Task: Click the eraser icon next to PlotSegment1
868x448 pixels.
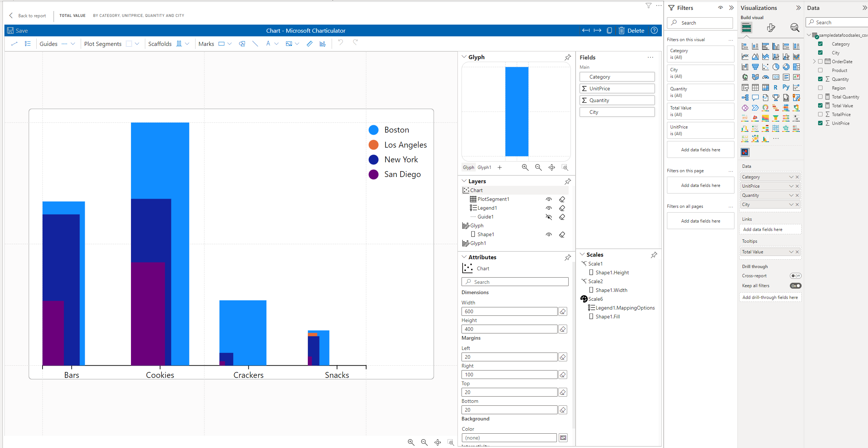Action: point(562,199)
